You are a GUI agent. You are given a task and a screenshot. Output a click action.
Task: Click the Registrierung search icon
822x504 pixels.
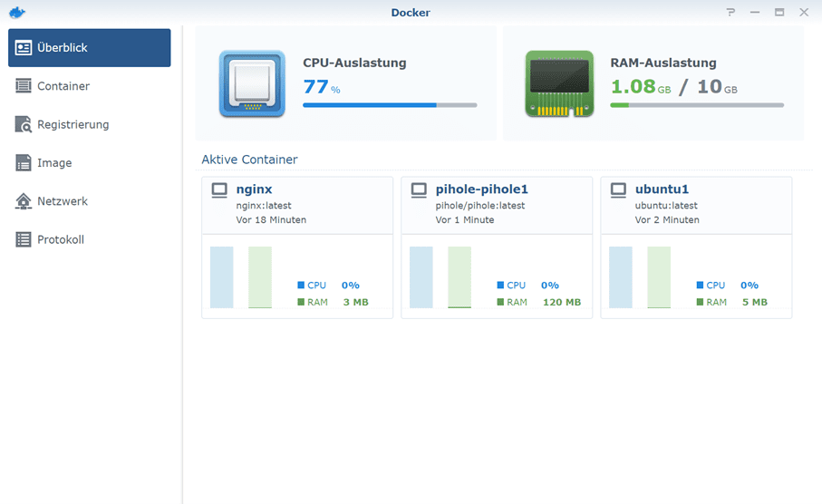pyautogui.click(x=23, y=124)
